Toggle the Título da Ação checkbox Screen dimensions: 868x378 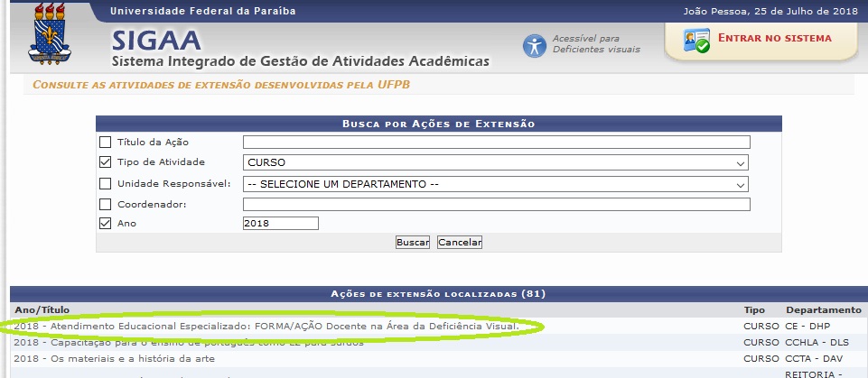(106, 142)
